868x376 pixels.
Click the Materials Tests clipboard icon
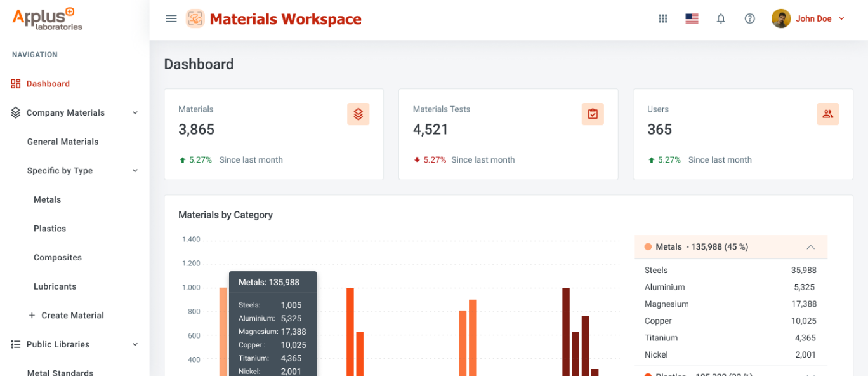[593, 114]
